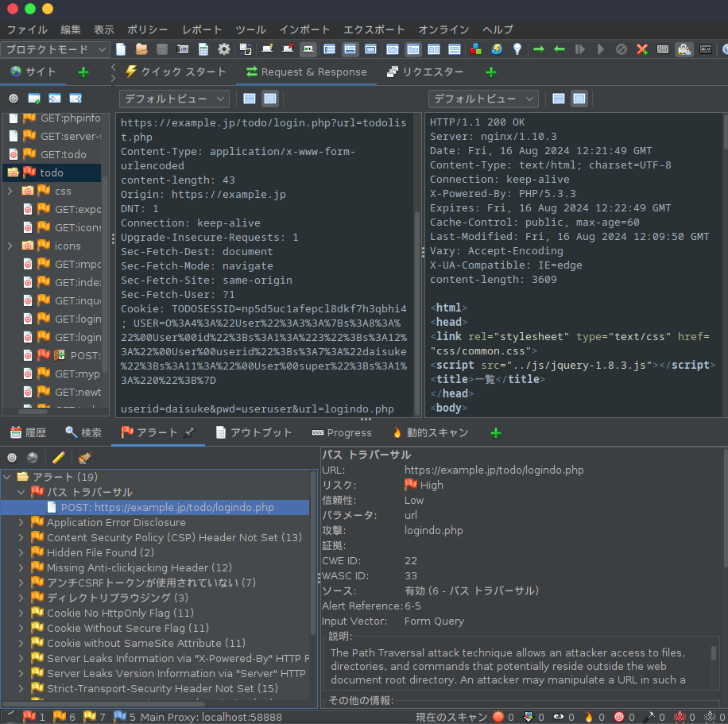Switch to the リクエスター tab
728x724 pixels.
[425, 72]
